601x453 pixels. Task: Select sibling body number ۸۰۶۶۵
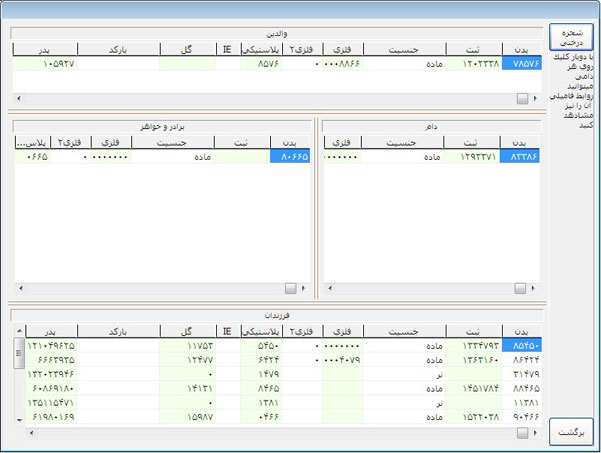point(290,156)
